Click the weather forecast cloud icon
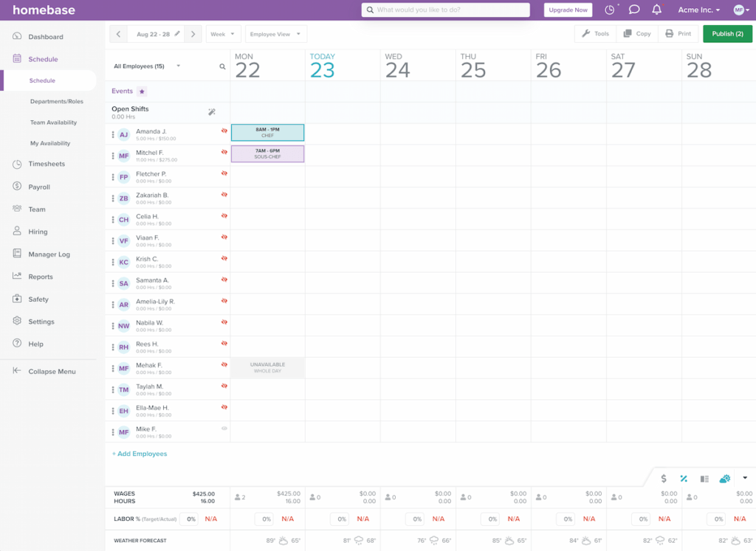Viewport: 756px width, 551px height. 724,479
